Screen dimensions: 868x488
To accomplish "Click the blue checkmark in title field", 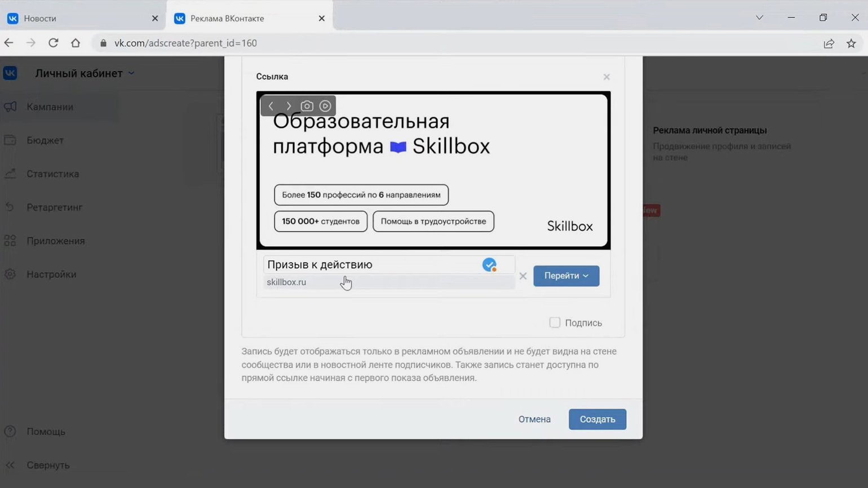I will [489, 265].
